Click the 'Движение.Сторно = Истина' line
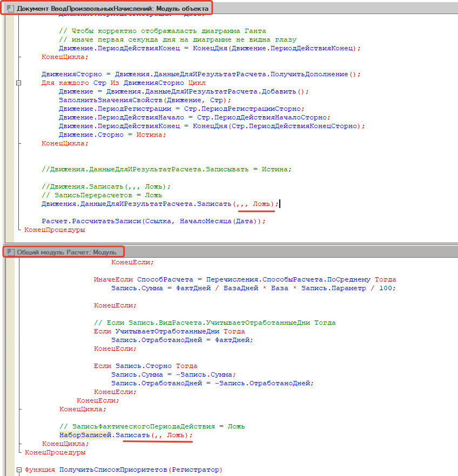 pos(112,135)
